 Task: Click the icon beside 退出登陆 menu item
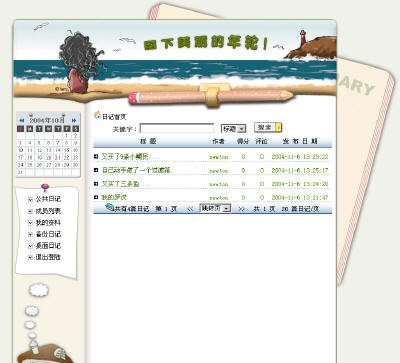(x=30, y=257)
